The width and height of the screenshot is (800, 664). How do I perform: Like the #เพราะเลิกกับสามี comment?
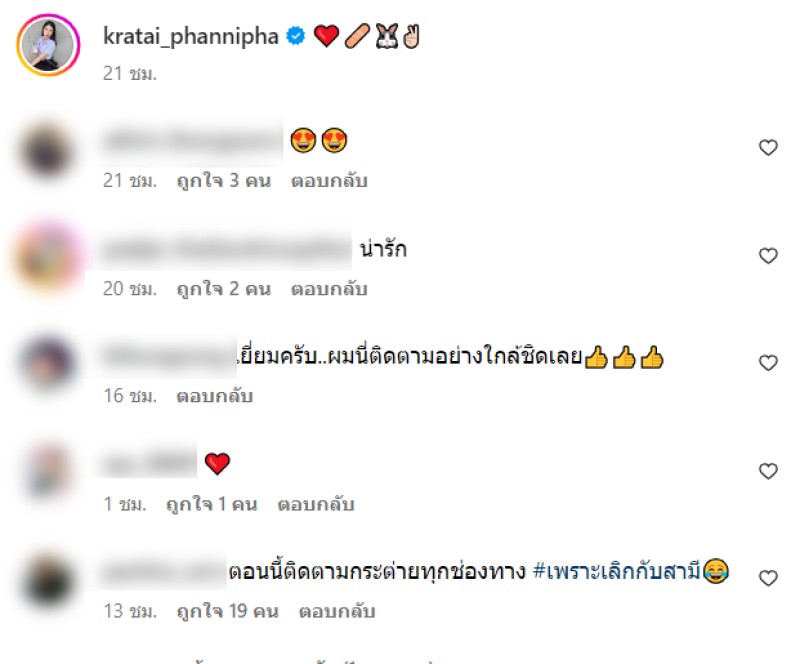tap(768, 578)
